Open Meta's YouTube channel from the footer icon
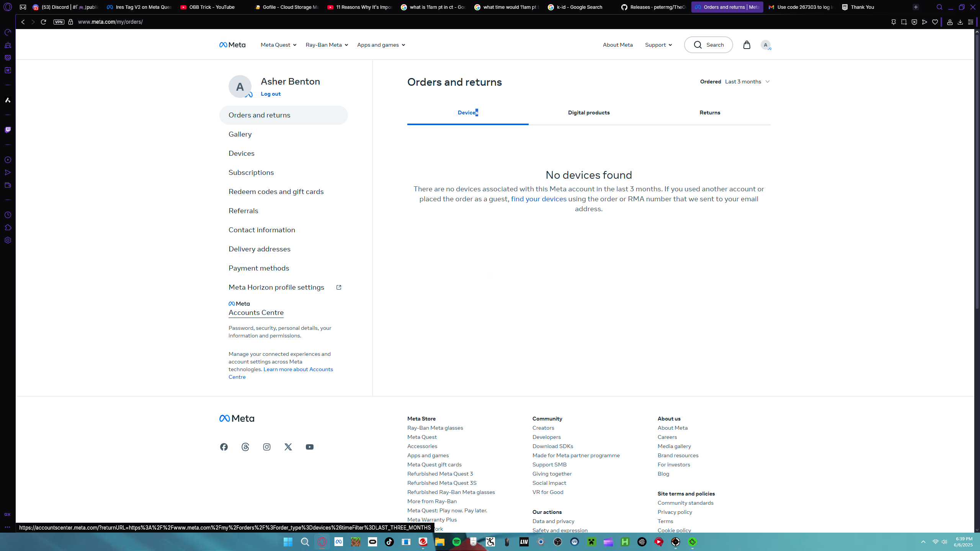 (x=310, y=447)
